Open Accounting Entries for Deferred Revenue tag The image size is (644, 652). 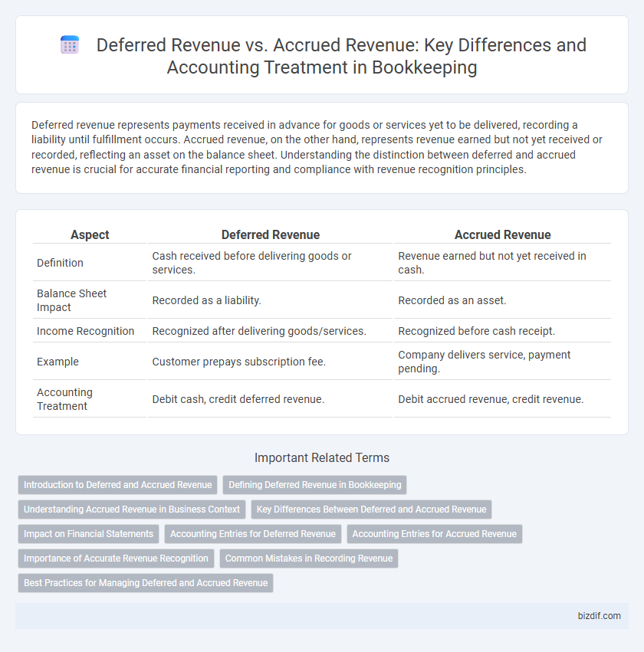[252, 534]
